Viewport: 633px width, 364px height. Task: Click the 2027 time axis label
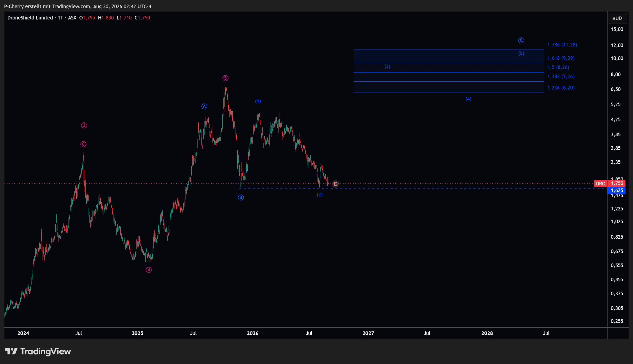(368, 333)
